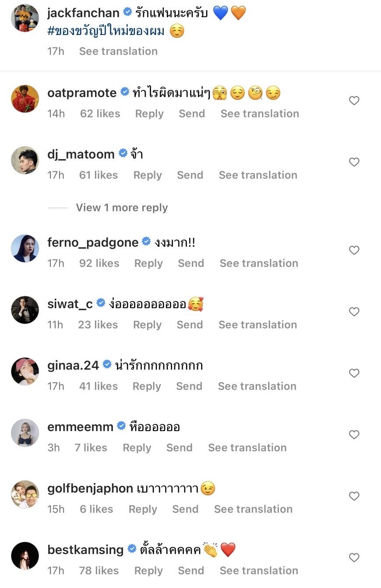Image resolution: width=381 pixels, height=588 pixels.
Task: Tap the heart next to dj_matoom's comment
Action: [354, 162]
